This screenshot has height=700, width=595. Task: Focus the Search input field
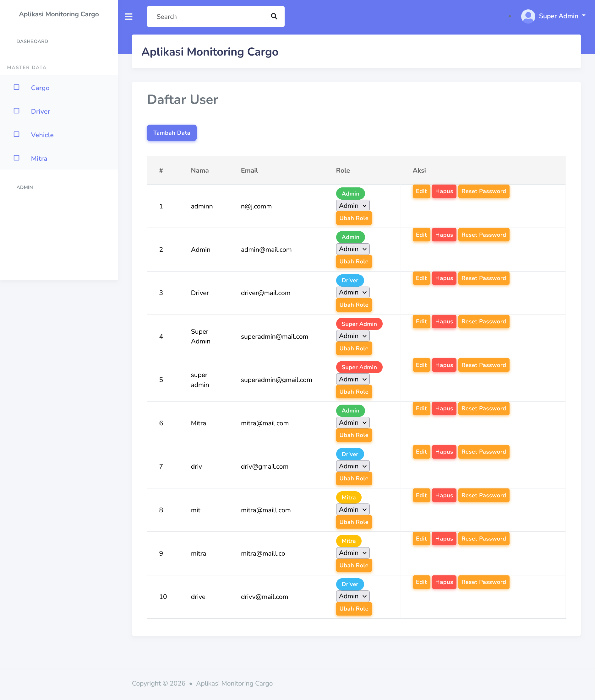206,17
